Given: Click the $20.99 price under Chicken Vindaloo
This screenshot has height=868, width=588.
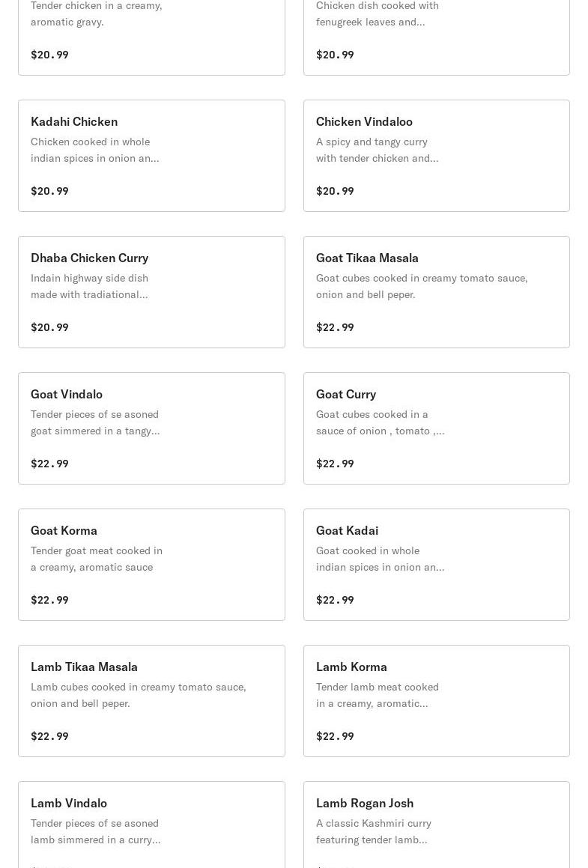Looking at the screenshot, I should [335, 191].
